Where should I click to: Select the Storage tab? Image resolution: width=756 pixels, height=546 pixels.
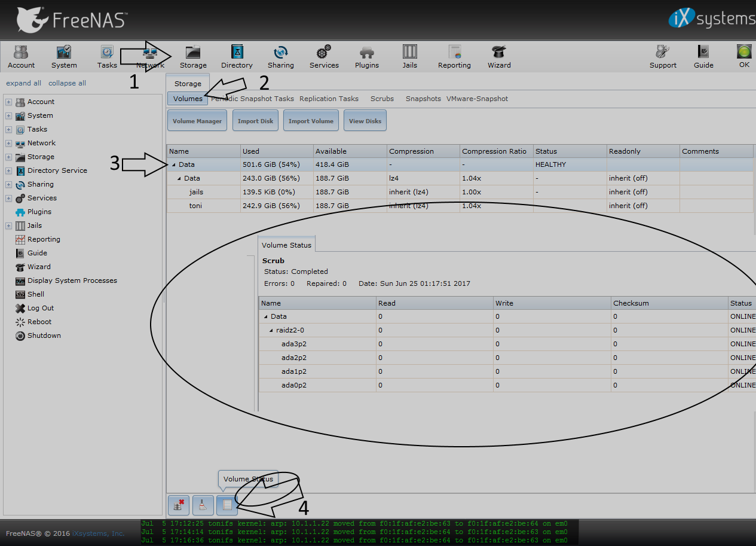point(188,84)
